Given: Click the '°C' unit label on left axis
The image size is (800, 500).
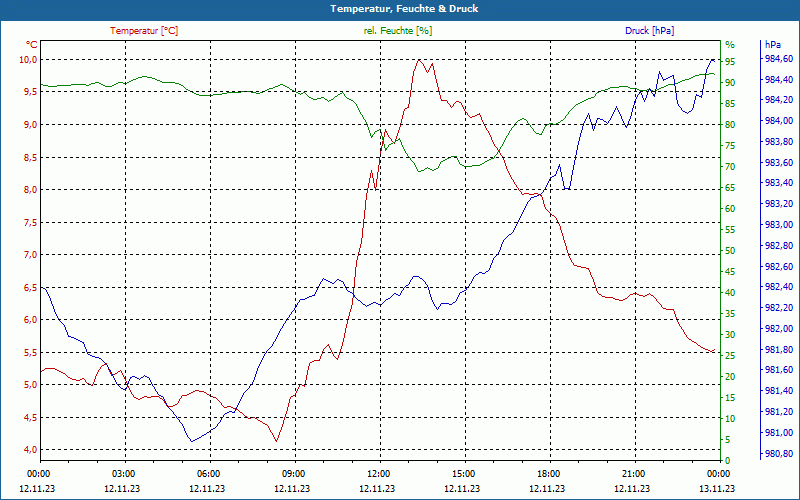Looking at the screenshot, I should pos(32,44).
